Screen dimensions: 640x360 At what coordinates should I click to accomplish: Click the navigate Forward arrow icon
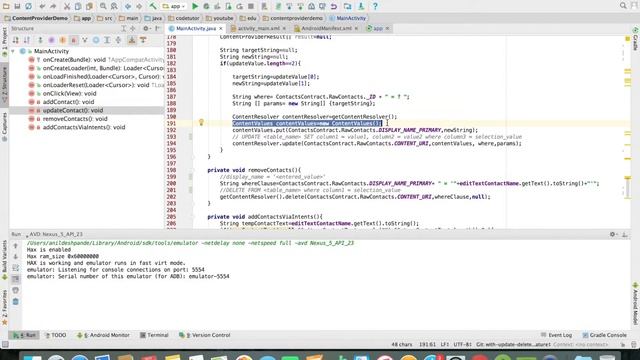point(139,6)
